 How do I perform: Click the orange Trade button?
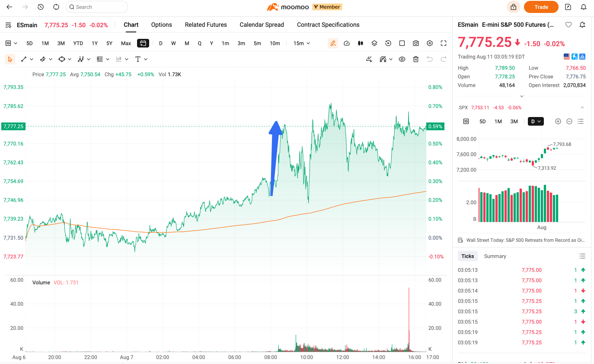tap(541, 7)
